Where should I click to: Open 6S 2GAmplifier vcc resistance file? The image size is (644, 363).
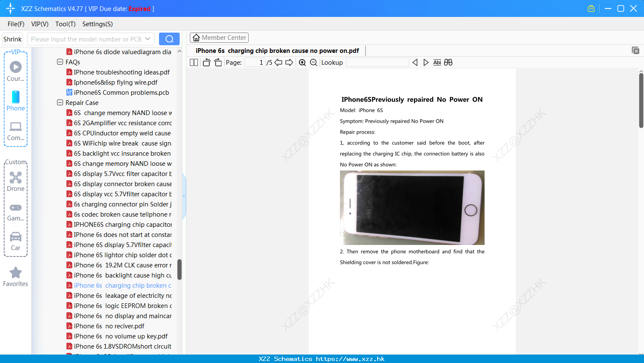coord(119,123)
